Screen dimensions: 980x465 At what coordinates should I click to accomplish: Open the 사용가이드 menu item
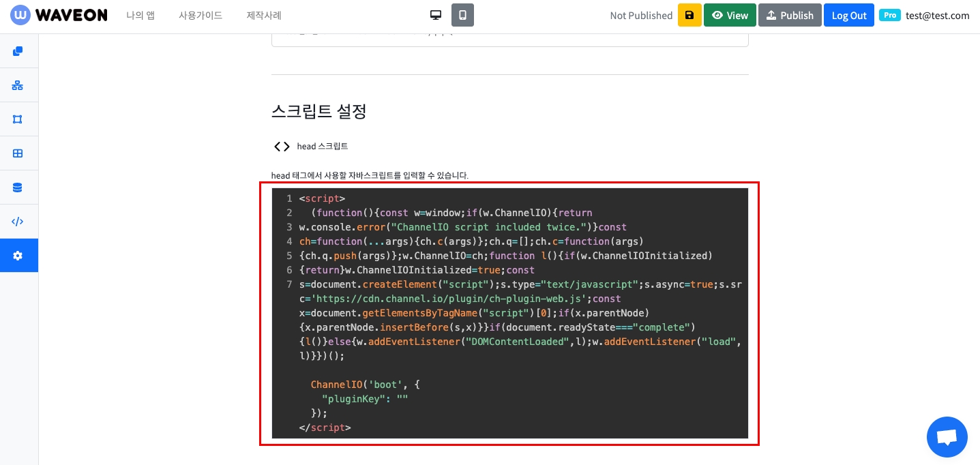point(201,15)
